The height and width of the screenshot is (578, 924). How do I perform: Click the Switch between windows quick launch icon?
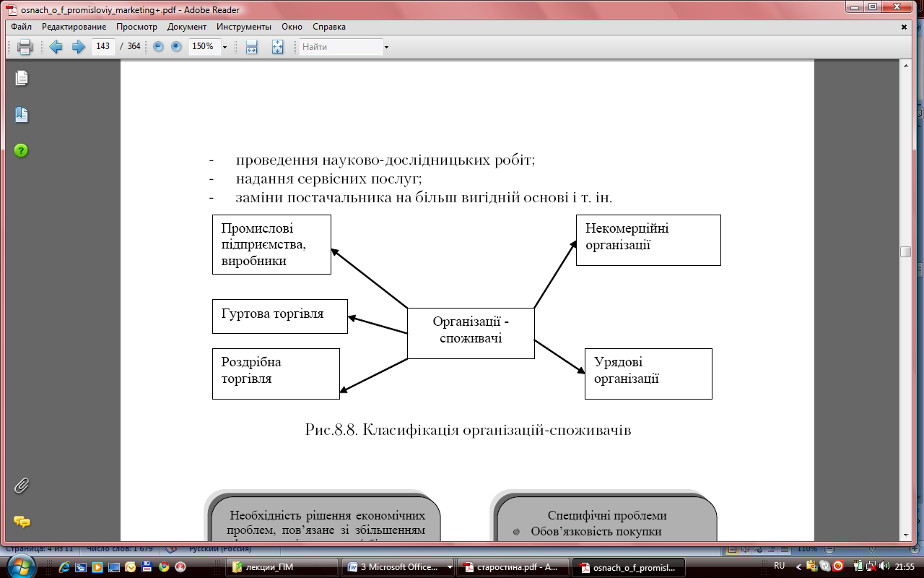81,566
